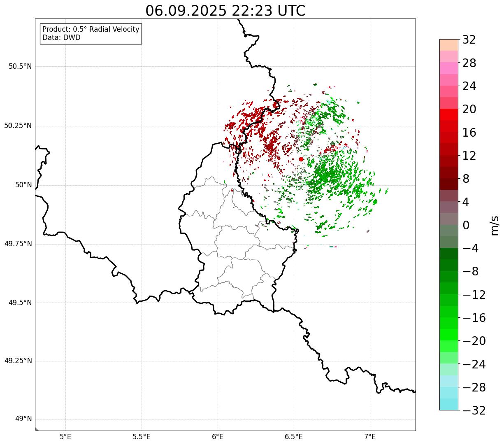Click the red radar site marker dot
Screen dimensions: 504x445
coord(301,159)
